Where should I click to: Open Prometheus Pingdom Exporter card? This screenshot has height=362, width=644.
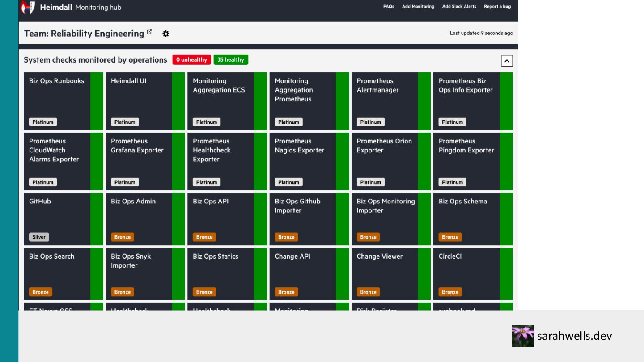(473, 161)
